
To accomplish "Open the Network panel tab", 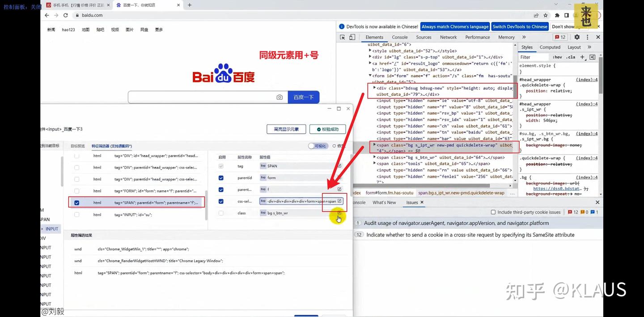I will (x=448, y=37).
